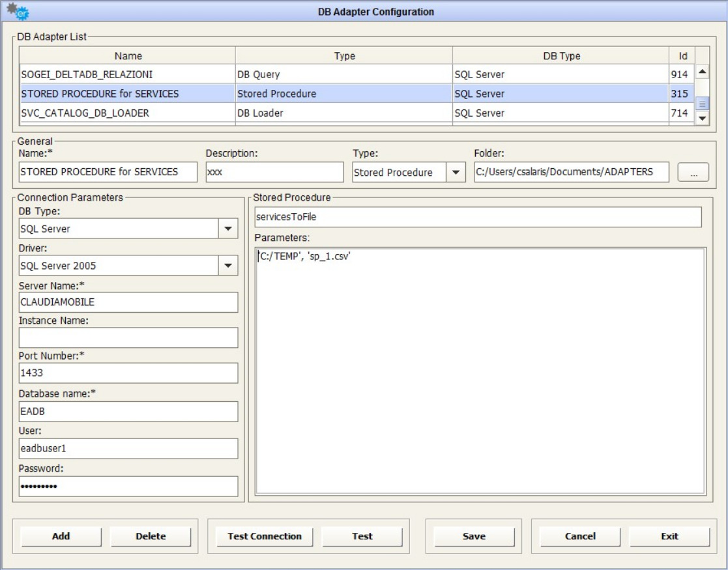728x570 pixels.
Task: Open the Driver dropdown showing SQL Server 2005
Action: (227, 266)
